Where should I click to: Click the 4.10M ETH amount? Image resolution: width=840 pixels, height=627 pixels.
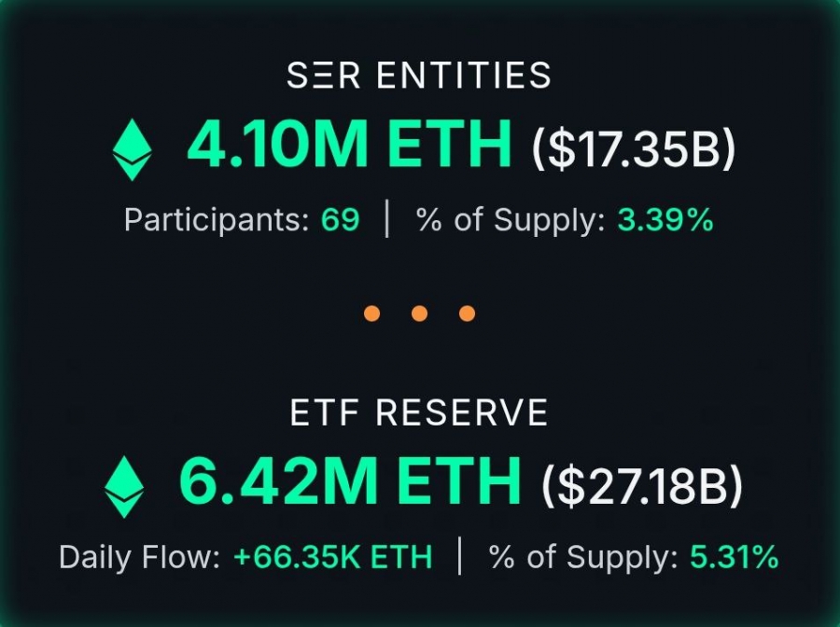tap(350, 146)
